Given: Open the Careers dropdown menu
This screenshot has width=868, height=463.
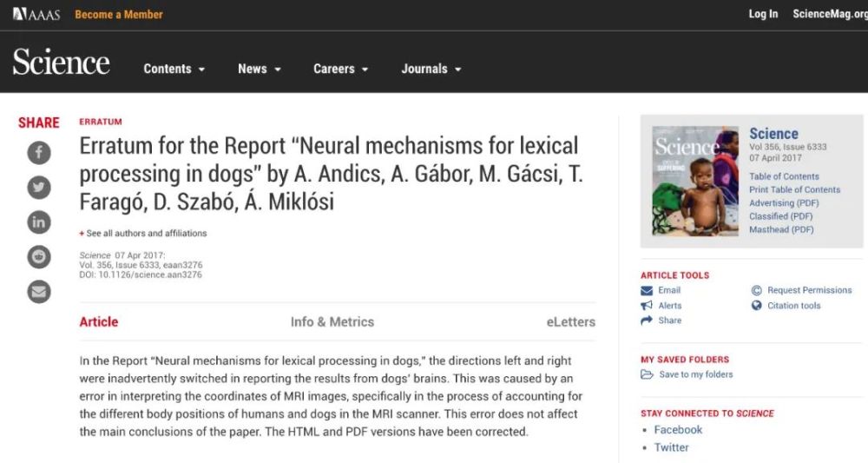Looking at the screenshot, I should [x=340, y=69].
